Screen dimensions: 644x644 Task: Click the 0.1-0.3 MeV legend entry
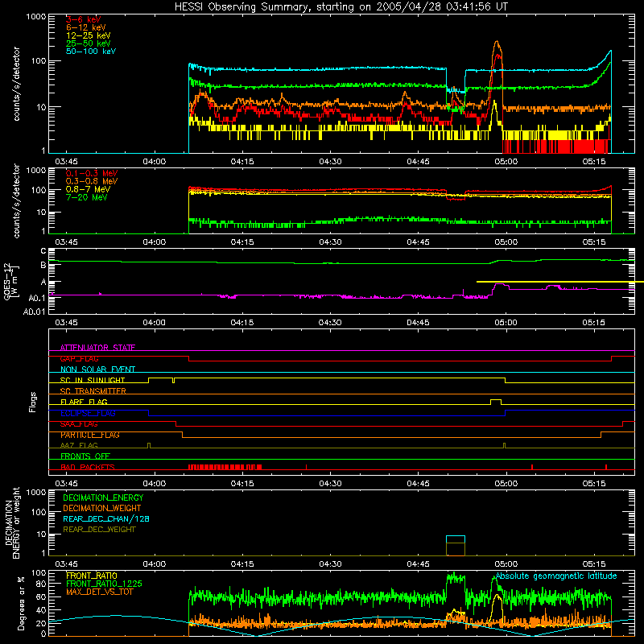click(92, 173)
